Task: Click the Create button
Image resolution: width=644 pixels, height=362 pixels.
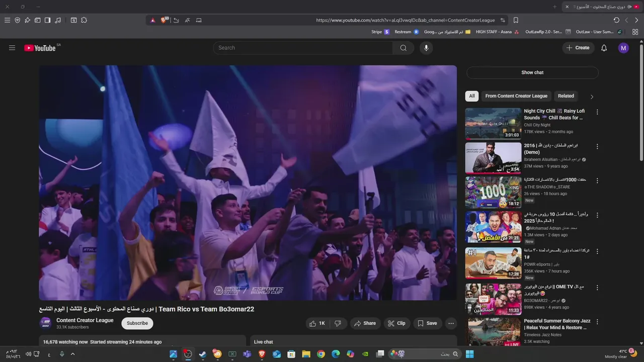Action: point(578,48)
